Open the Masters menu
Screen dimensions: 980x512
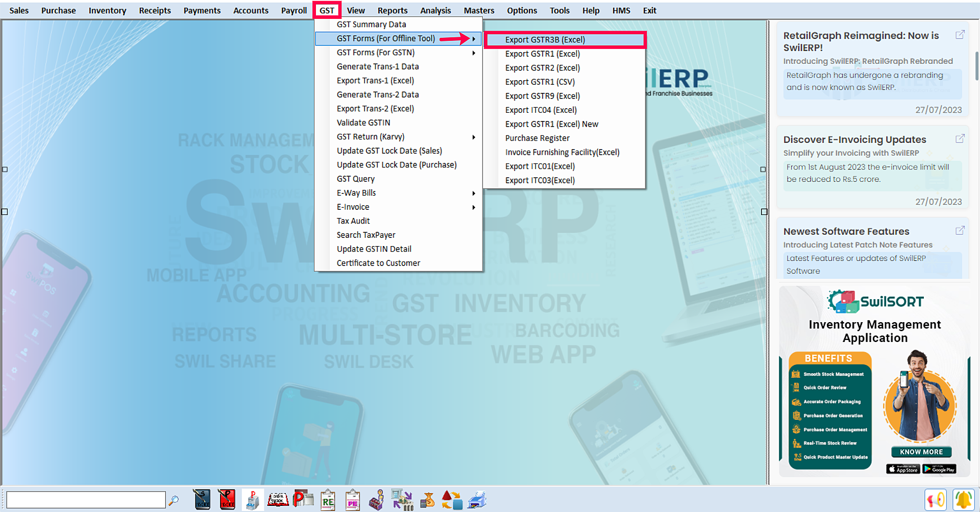pos(479,10)
